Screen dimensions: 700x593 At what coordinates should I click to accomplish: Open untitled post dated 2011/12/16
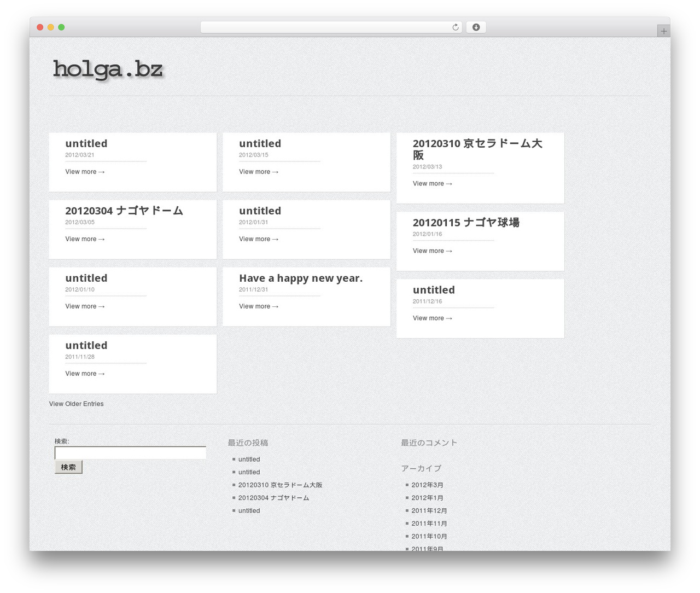pyautogui.click(x=434, y=290)
